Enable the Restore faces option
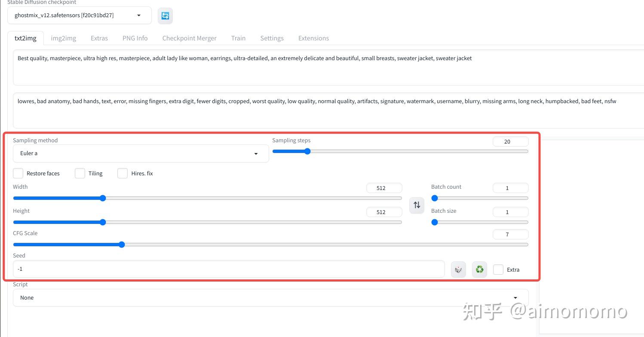The height and width of the screenshot is (337, 644). point(18,173)
